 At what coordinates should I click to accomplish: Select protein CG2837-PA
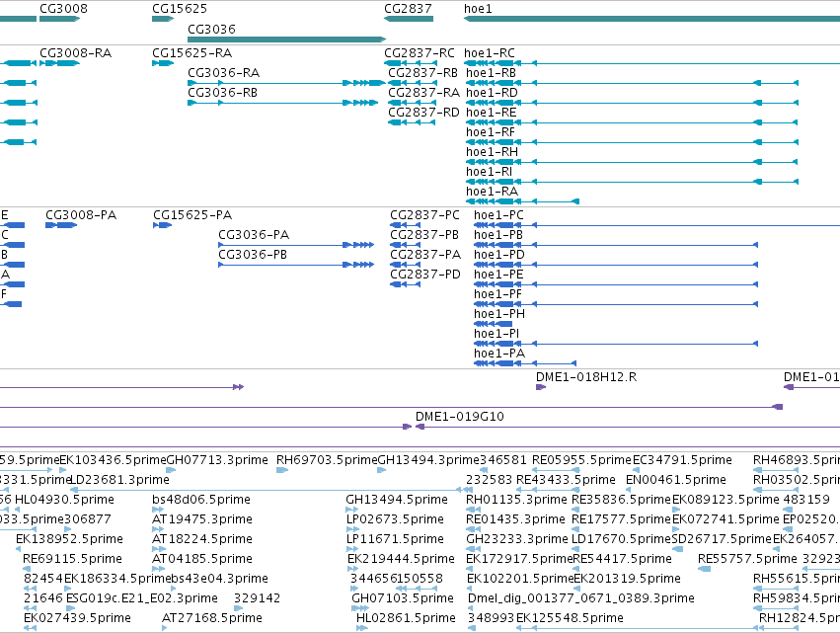(x=425, y=255)
